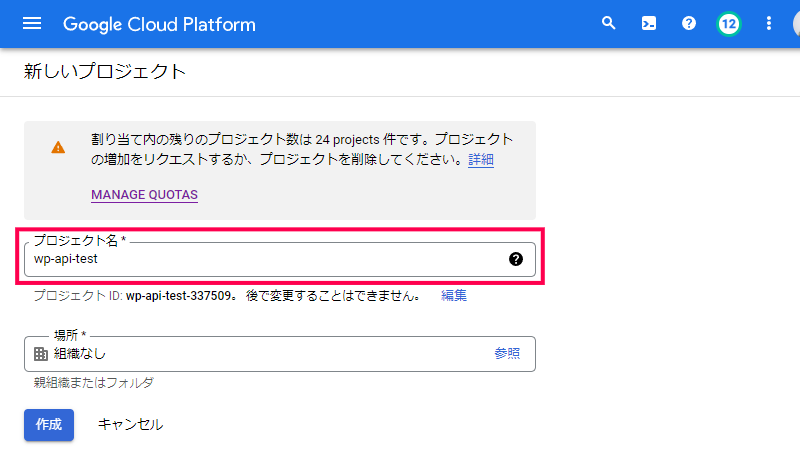
Task: Open the hamburger navigation menu
Action: click(32, 23)
